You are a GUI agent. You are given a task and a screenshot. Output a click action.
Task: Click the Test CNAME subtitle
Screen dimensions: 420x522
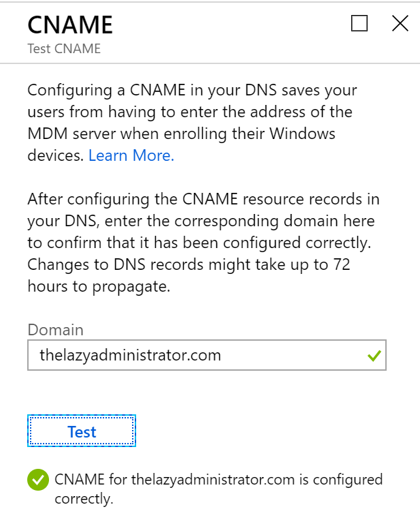coord(64,48)
